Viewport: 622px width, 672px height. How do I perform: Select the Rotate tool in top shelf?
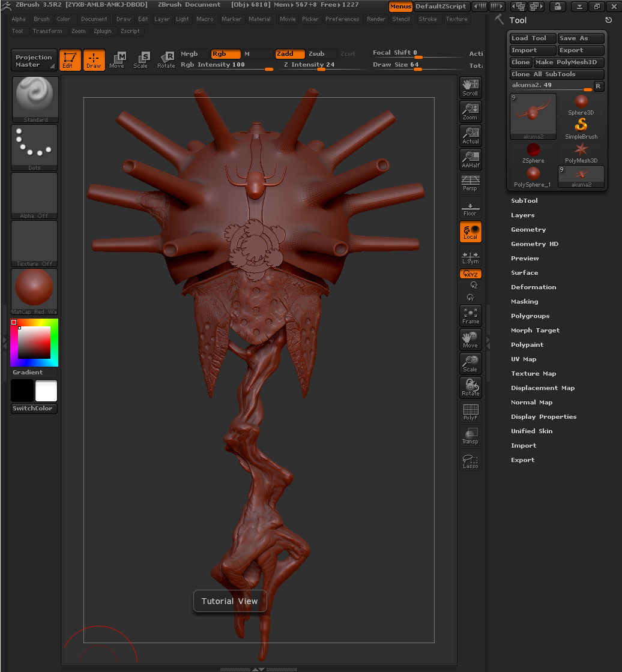tap(166, 59)
